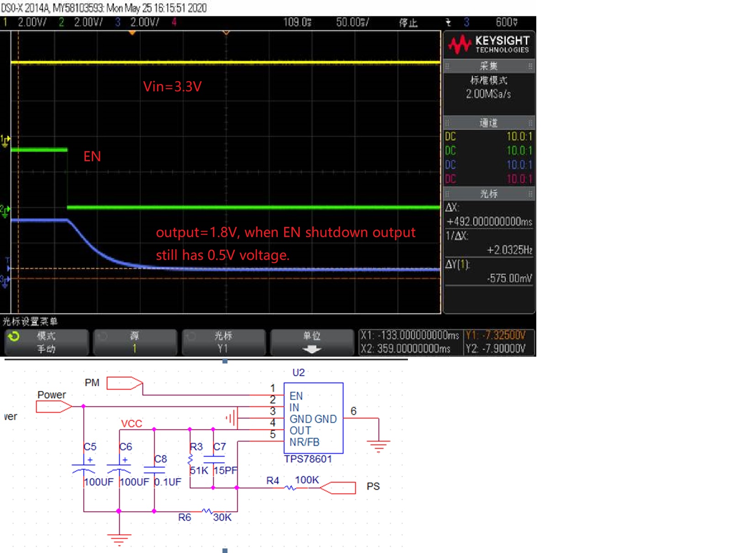The image size is (756, 553).
Task: Click the 2.00MSa/s sample rate text
Action: coord(488,94)
